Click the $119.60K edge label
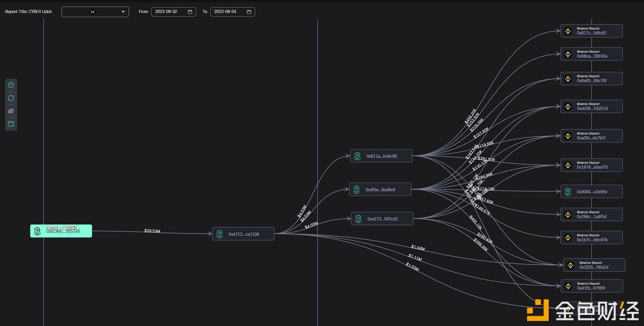Screen dimensions: 644x326 [485, 145]
